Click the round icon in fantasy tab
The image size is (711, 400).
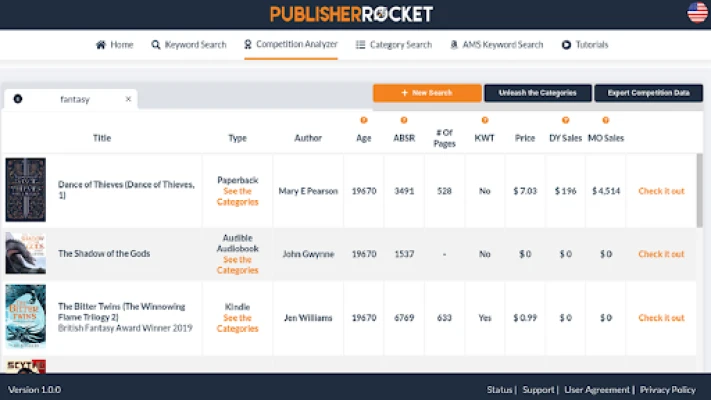18,99
